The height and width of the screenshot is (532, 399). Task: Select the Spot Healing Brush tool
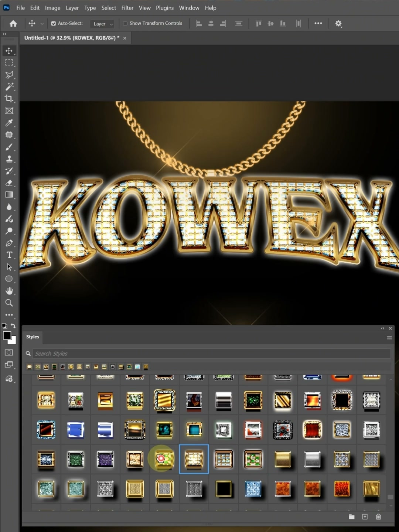click(x=9, y=135)
